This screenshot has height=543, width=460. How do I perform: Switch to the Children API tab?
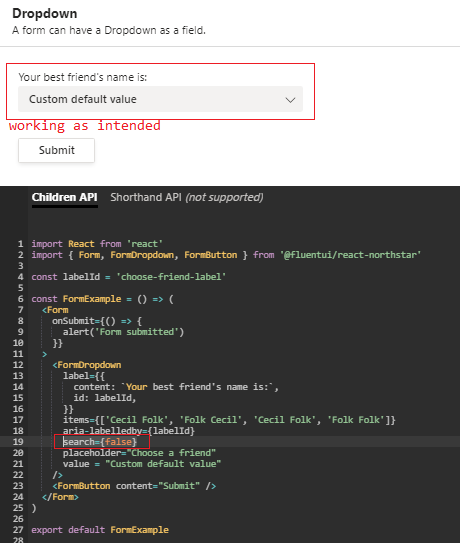(64, 197)
